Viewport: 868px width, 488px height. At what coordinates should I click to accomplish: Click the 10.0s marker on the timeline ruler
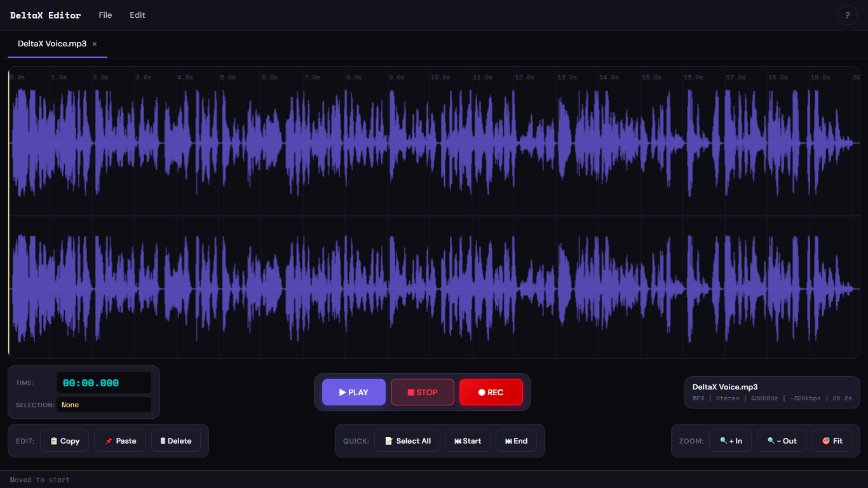pyautogui.click(x=439, y=77)
